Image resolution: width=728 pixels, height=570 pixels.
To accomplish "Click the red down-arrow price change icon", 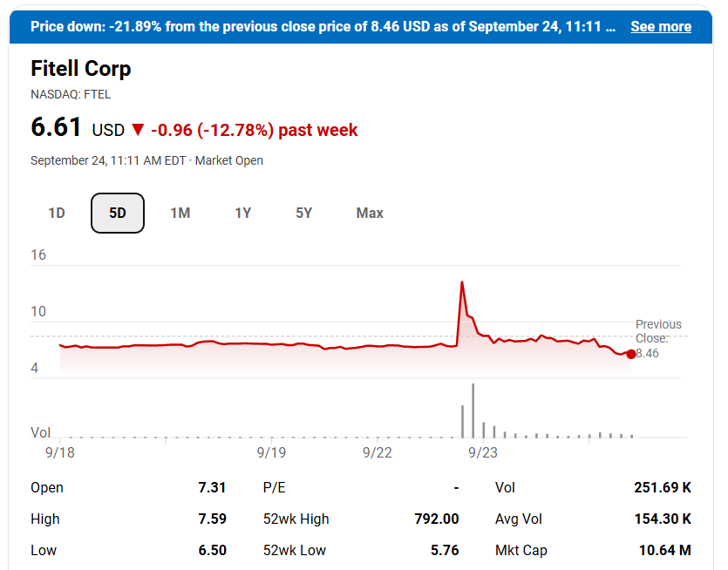I will pyautogui.click(x=138, y=130).
